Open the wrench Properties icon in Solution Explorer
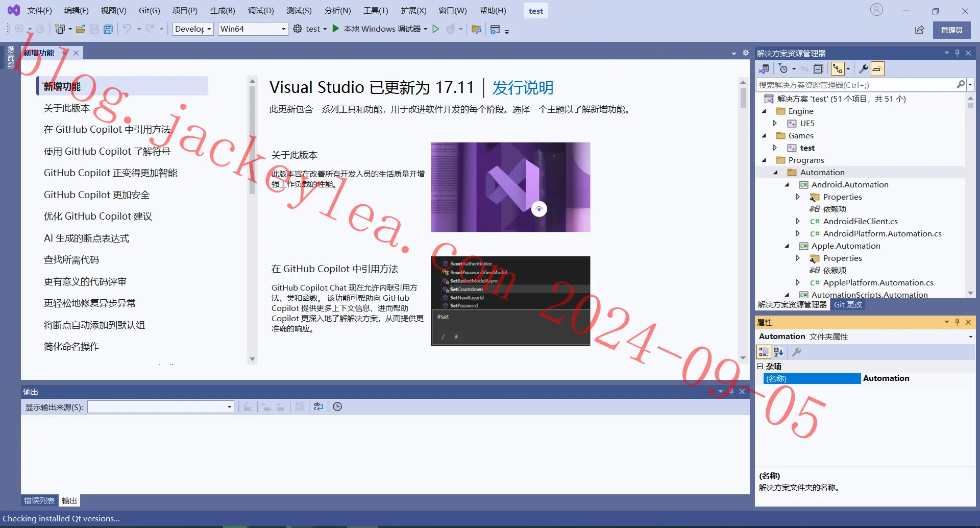980x528 pixels. 864,69
